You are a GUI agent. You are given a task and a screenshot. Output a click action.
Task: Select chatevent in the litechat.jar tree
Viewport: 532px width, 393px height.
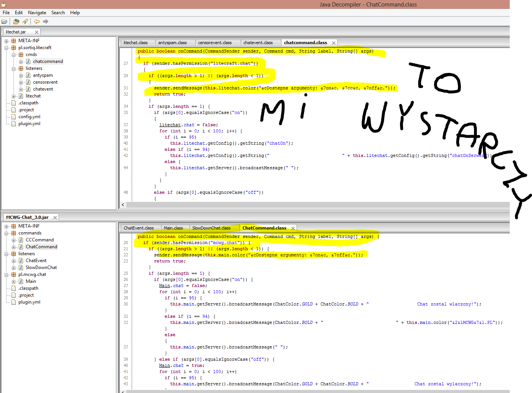coord(43,89)
